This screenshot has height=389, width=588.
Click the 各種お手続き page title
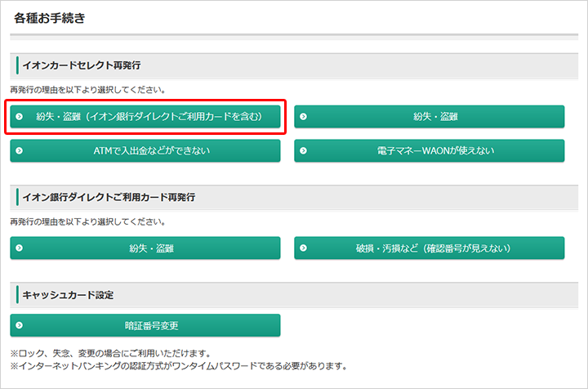point(50,18)
